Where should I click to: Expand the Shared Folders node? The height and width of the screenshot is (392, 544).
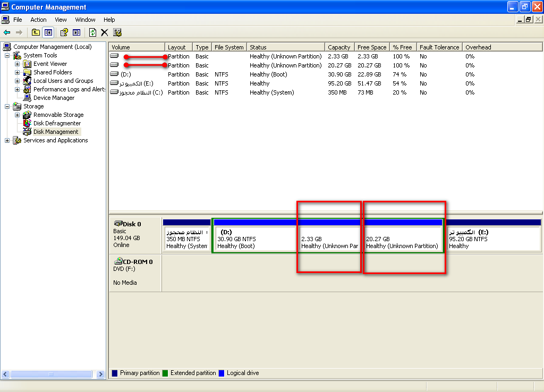tap(17, 72)
